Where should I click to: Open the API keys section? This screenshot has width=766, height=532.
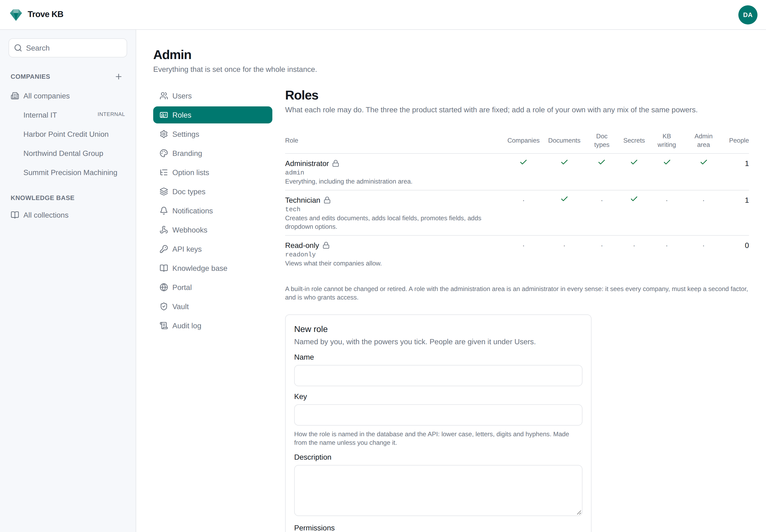click(x=213, y=249)
